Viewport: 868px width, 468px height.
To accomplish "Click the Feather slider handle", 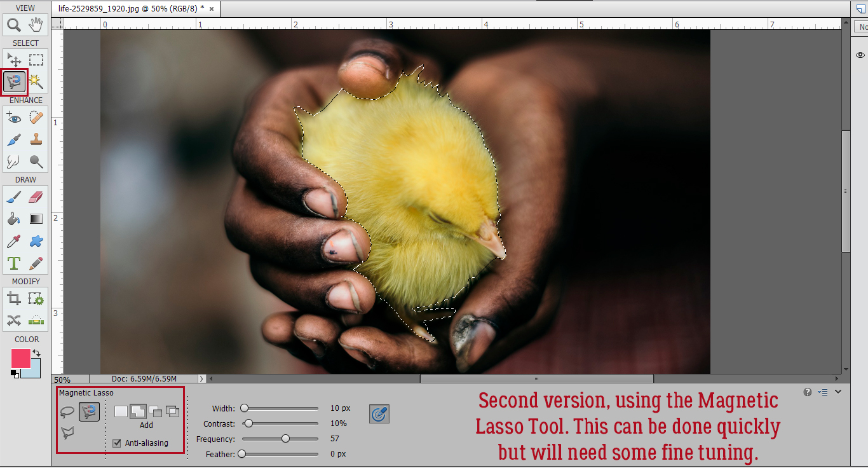I will coord(241,454).
